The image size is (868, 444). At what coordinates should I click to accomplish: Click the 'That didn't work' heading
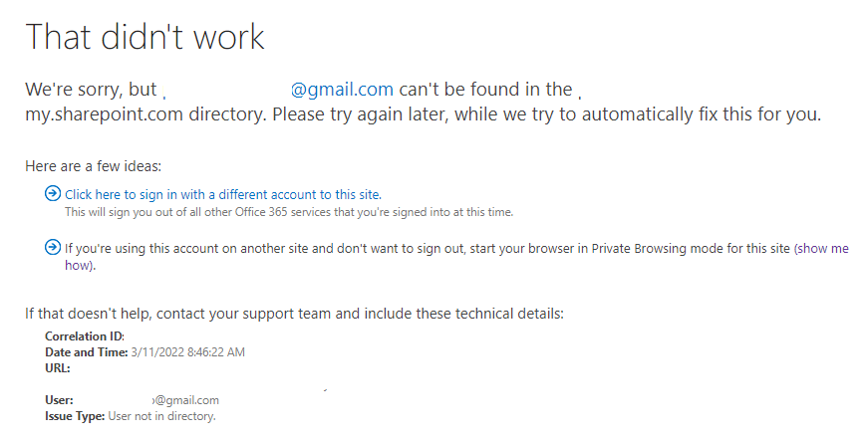145,37
